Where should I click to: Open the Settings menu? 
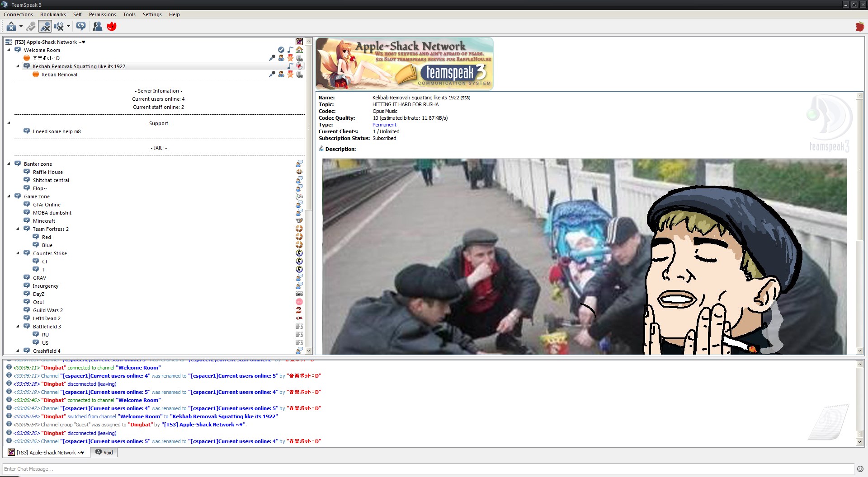pos(152,14)
